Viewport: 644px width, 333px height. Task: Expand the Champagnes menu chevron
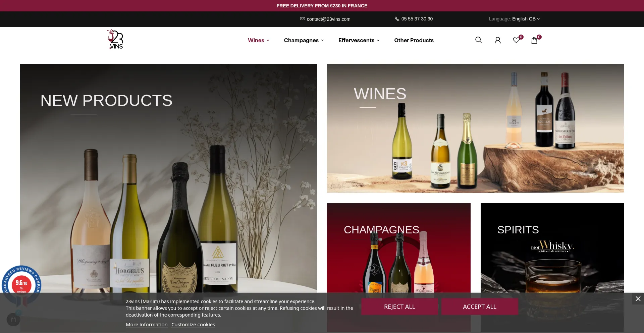pyautogui.click(x=322, y=40)
